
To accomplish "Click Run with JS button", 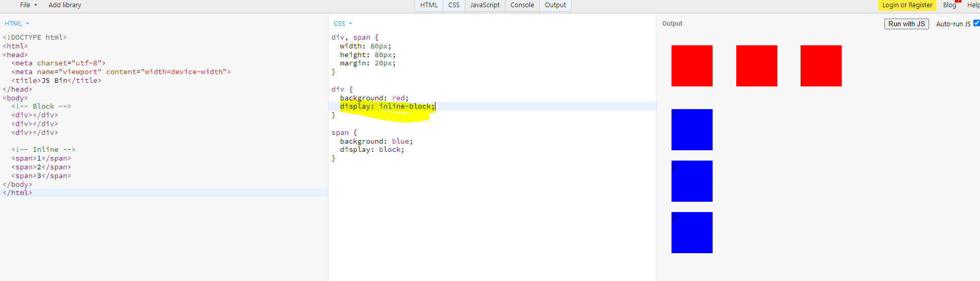I will coord(906,24).
